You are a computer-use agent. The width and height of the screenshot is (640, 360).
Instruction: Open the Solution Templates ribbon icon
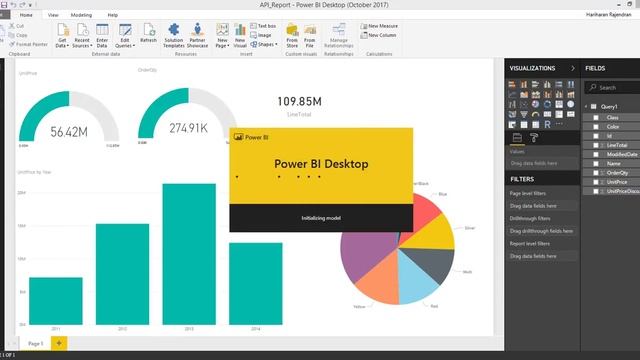[x=173, y=36]
